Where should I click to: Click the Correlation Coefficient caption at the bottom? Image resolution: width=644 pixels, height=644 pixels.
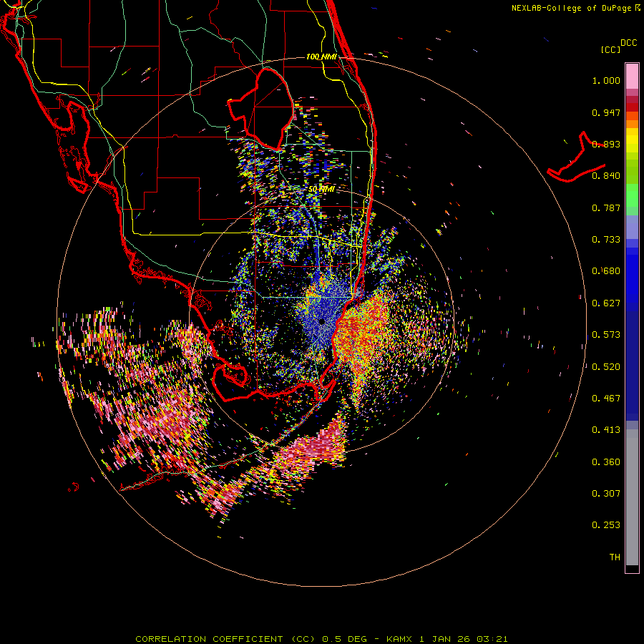click(x=321, y=639)
